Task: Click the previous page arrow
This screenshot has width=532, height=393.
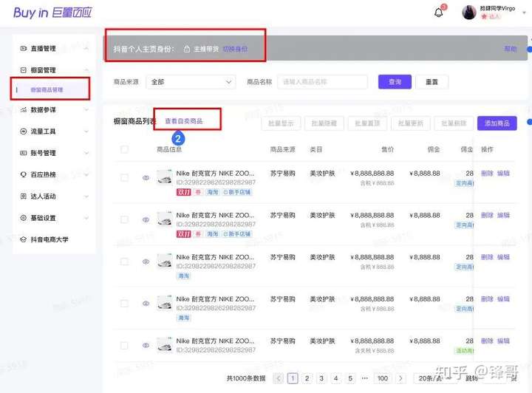Action: [279, 378]
